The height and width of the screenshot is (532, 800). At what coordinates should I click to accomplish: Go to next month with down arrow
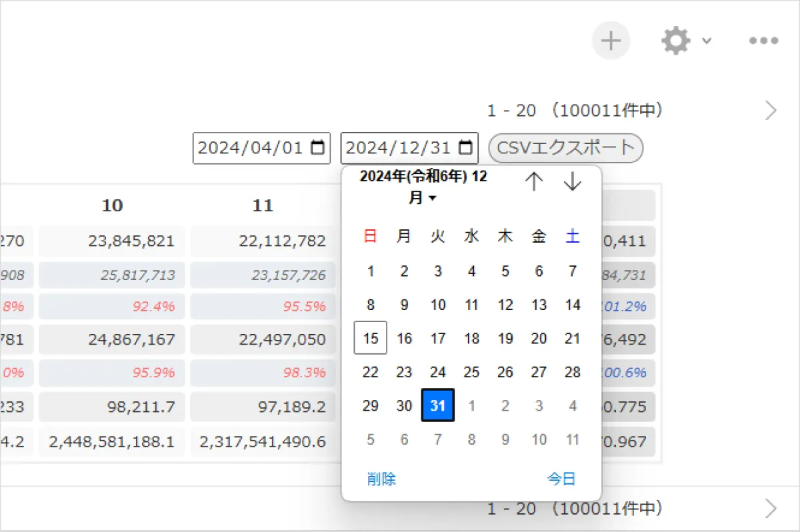(573, 181)
